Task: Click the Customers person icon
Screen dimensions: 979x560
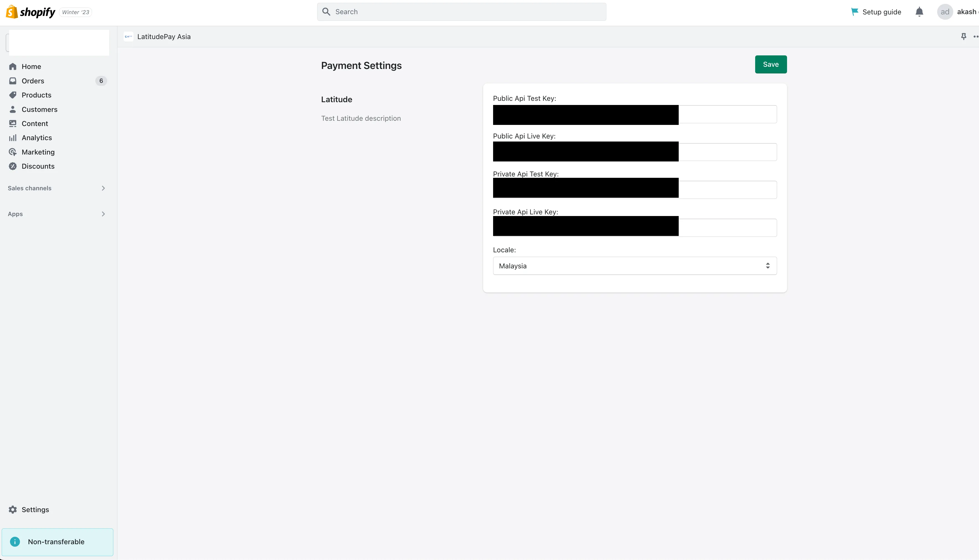Action: [13, 109]
